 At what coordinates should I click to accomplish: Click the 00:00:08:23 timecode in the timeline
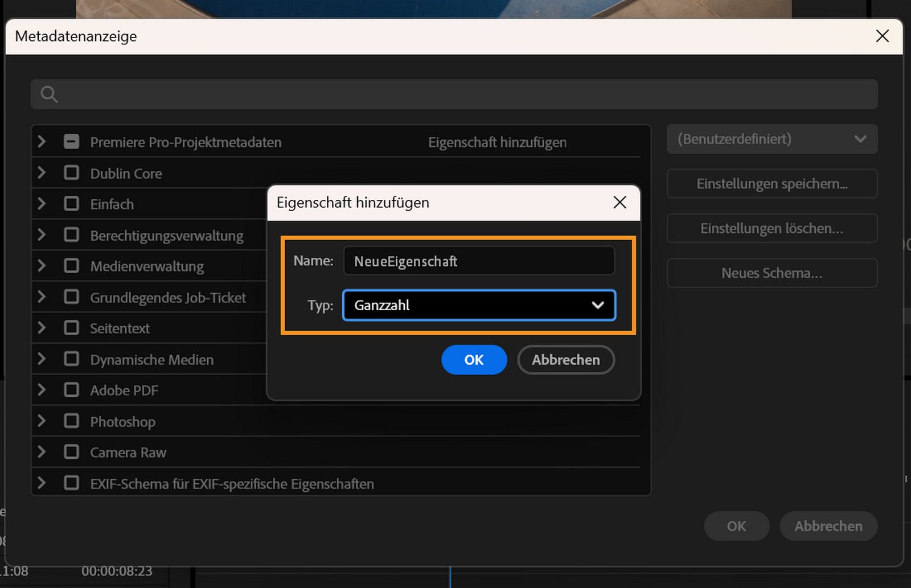117,571
